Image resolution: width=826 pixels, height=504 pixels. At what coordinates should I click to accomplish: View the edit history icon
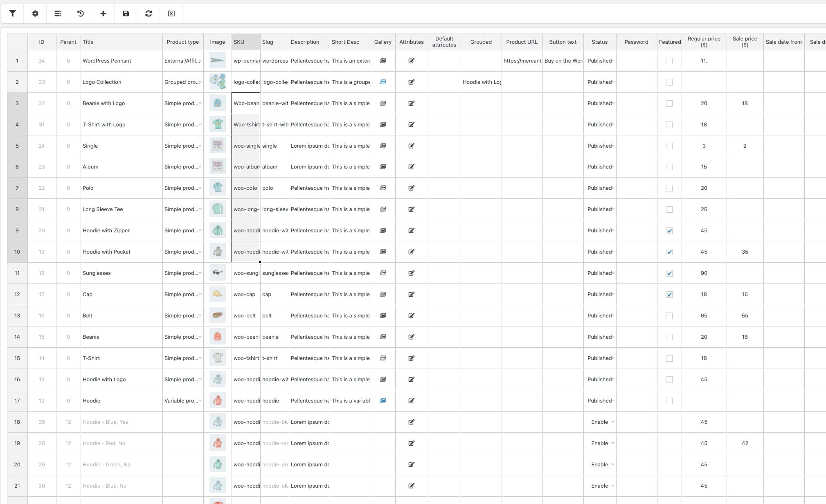click(81, 13)
